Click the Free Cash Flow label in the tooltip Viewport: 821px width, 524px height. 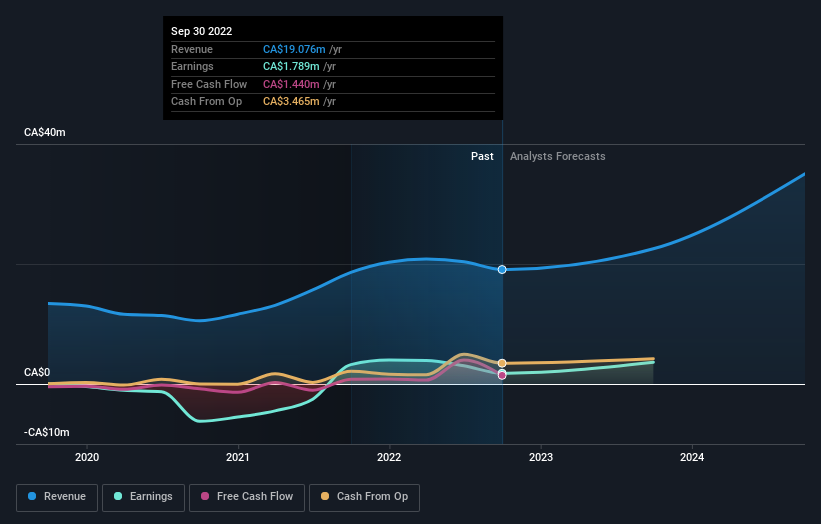(209, 84)
